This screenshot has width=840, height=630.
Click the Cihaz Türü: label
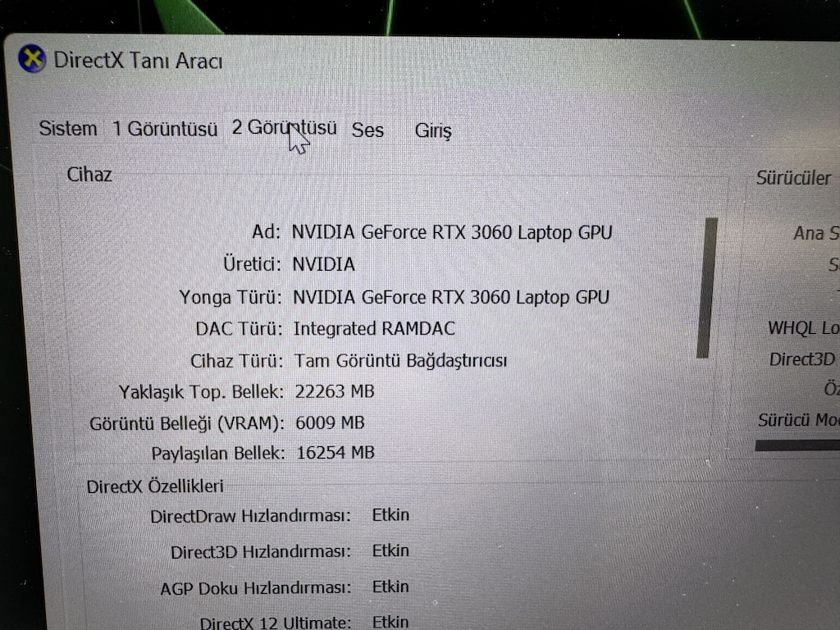pyautogui.click(x=237, y=361)
